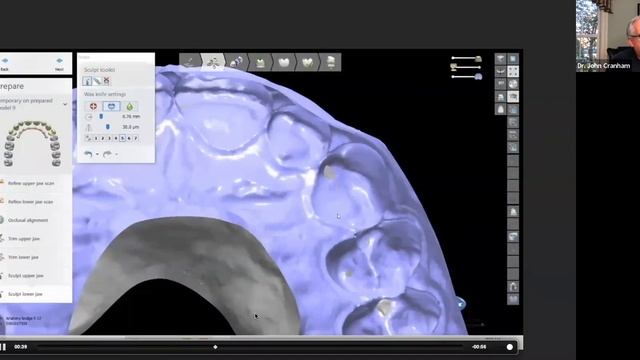This screenshot has height=360, width=640.
Task: Click the four-dot grid icon in right toolbar
Action: [x=513, y=71]
